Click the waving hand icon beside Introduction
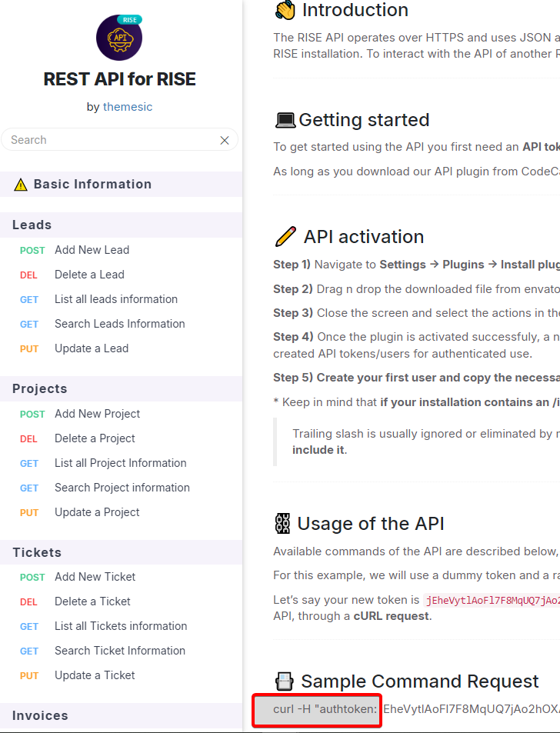 [285, 10]
